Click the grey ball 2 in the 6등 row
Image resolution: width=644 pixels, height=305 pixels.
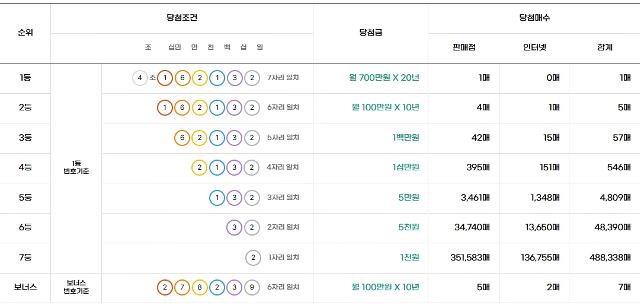click(252, 227)
